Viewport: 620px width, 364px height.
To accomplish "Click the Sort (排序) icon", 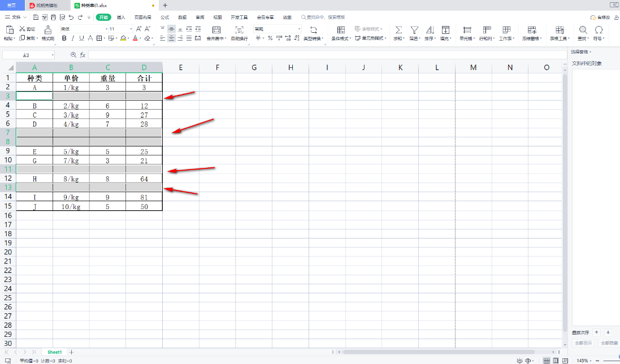I will click(430, 30).
